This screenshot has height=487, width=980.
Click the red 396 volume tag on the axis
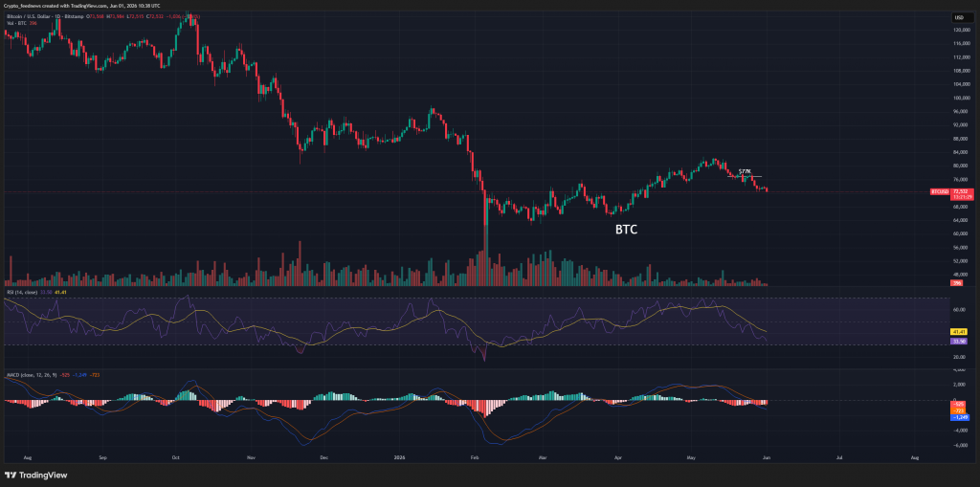[x=957, y=283]
